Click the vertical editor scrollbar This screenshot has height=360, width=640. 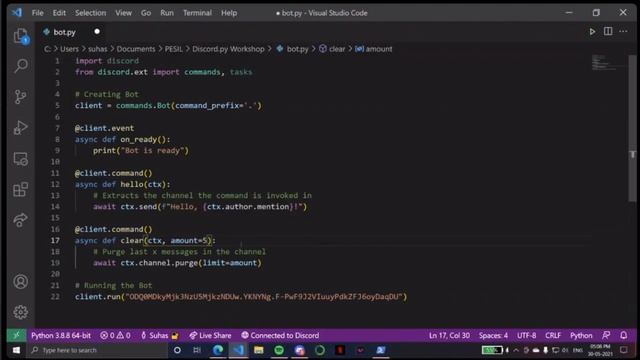coord(632,127)
